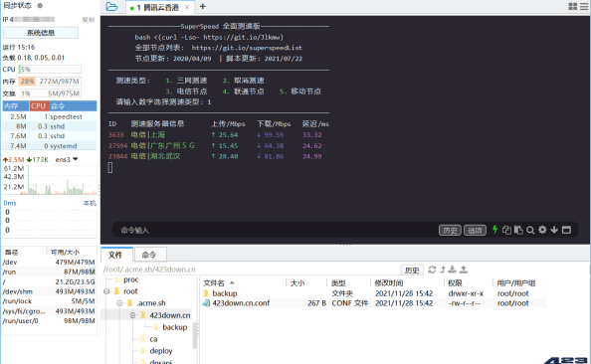Collapse the root tree node

point(106,291)
